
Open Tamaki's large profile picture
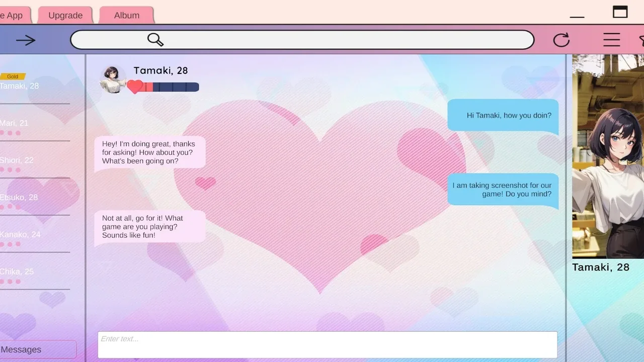click(608, 157)
